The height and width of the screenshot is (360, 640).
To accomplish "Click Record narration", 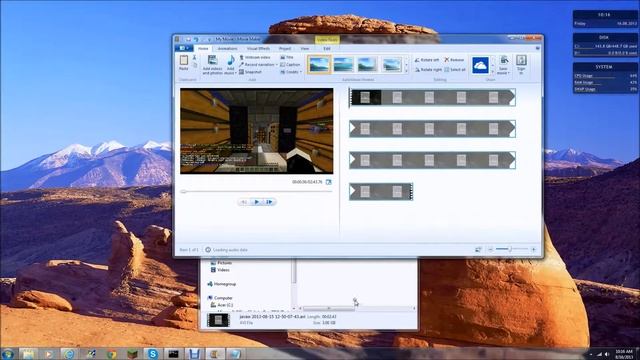I will point(257,65).
